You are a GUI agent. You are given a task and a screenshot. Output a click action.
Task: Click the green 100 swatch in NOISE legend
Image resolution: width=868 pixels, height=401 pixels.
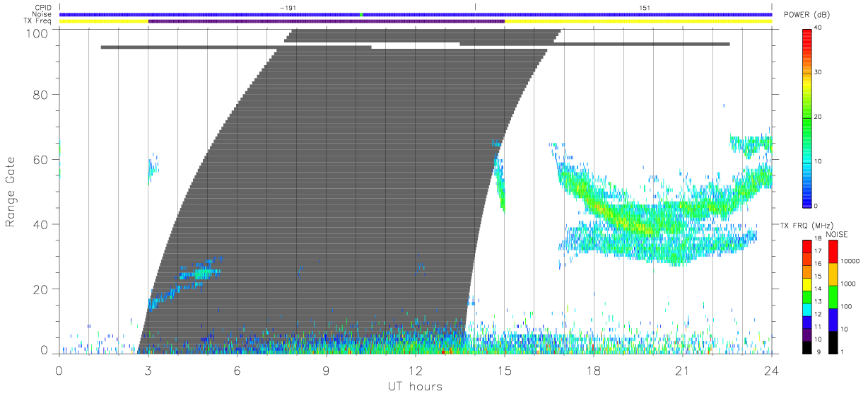[834, 296]
